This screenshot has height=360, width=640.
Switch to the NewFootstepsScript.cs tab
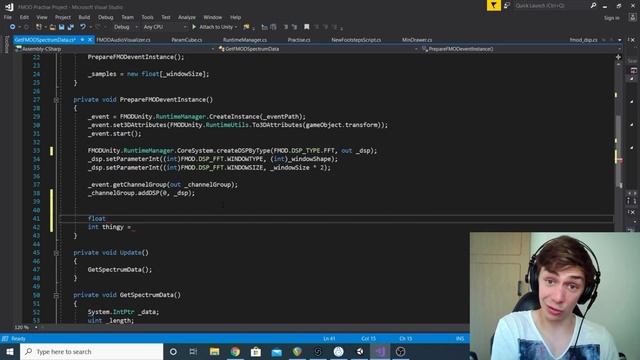[x=356, y=40]
